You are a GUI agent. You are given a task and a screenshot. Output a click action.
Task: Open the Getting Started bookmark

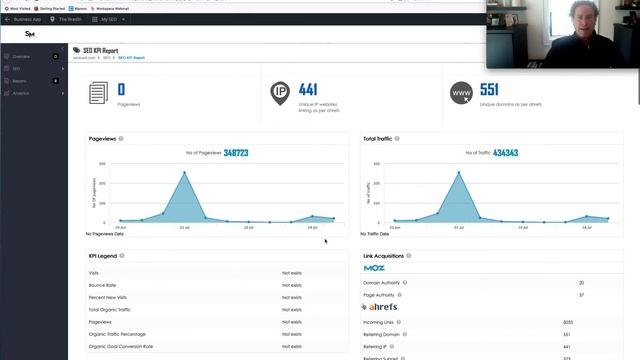[49, 9]
